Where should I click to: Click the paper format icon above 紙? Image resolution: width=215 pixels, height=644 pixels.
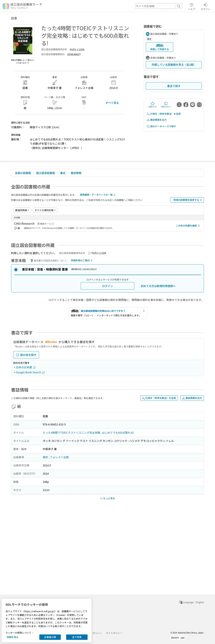25,102
